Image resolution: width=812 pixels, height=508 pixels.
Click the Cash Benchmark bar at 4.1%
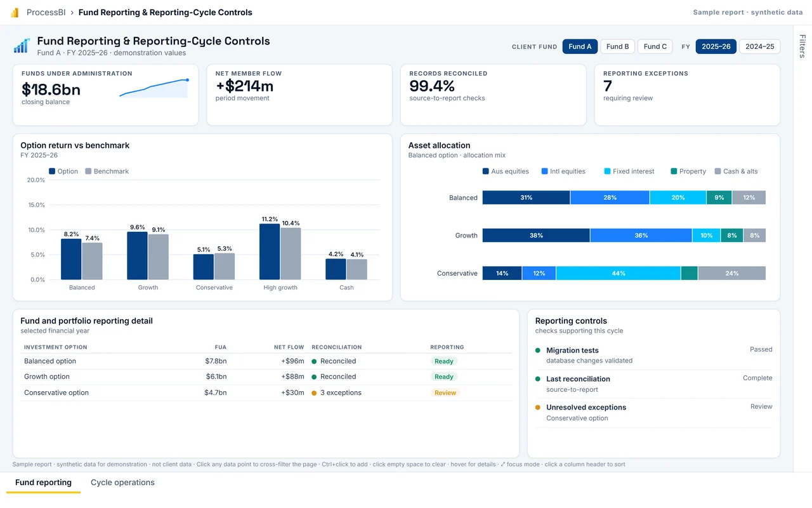[x=357, y=269]
